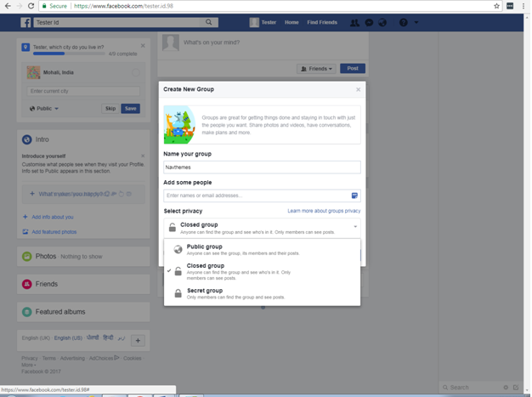
Task: Open the help question mark icon
Action: pos(403,23)
